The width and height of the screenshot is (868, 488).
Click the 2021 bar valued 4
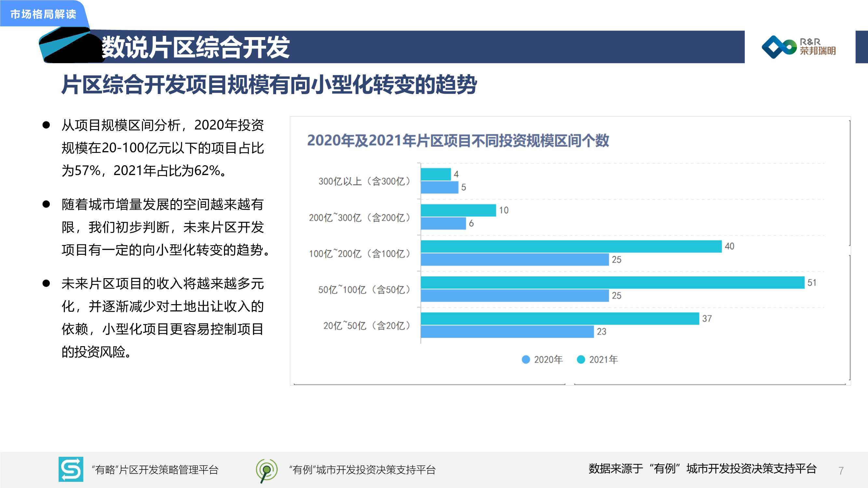[x=436, y=174]
